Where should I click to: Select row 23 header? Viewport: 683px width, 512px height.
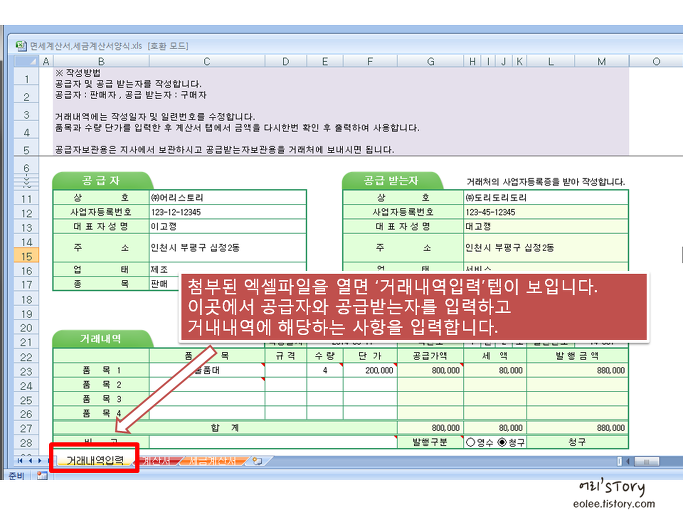click(x=27, y=371)
